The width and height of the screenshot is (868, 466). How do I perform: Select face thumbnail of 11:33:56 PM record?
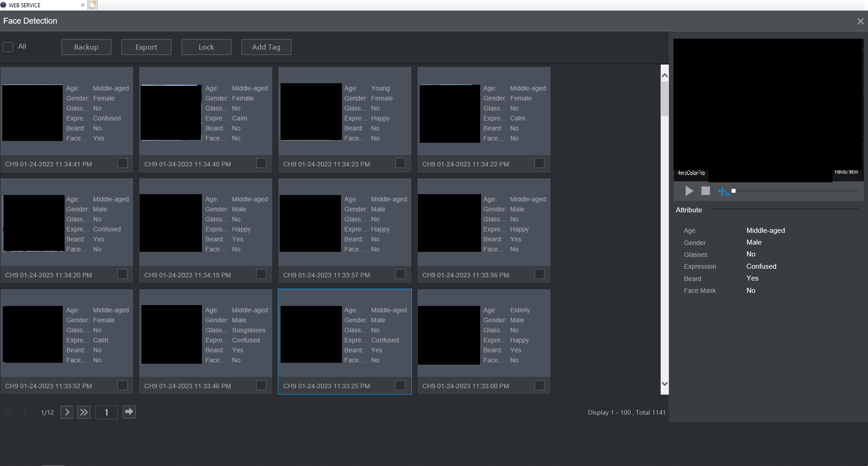(x=449, y=223)
